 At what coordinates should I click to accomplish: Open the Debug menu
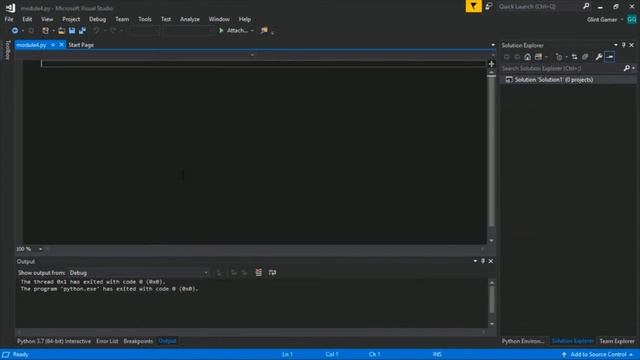(x=97, y=19)
